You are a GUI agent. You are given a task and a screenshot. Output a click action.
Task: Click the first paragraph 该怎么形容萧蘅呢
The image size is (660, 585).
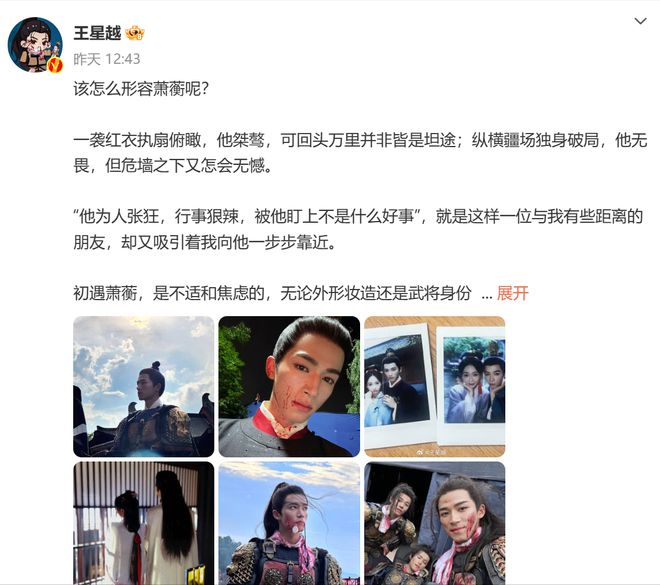[x=141, y=89]
